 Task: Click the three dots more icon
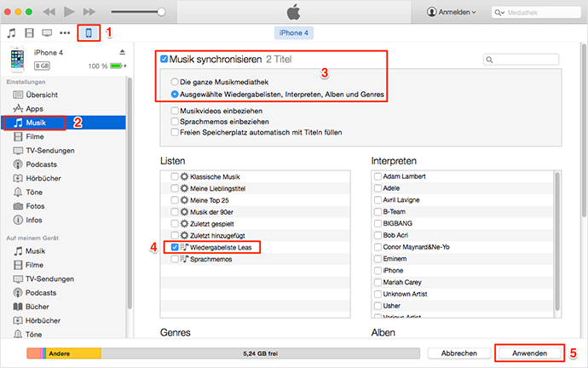(65, 33)
